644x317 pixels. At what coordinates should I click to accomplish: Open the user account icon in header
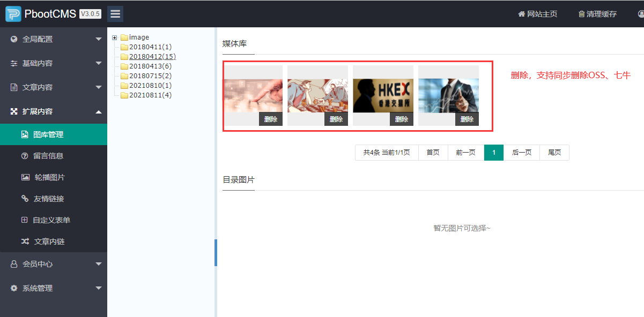[641, 14]
